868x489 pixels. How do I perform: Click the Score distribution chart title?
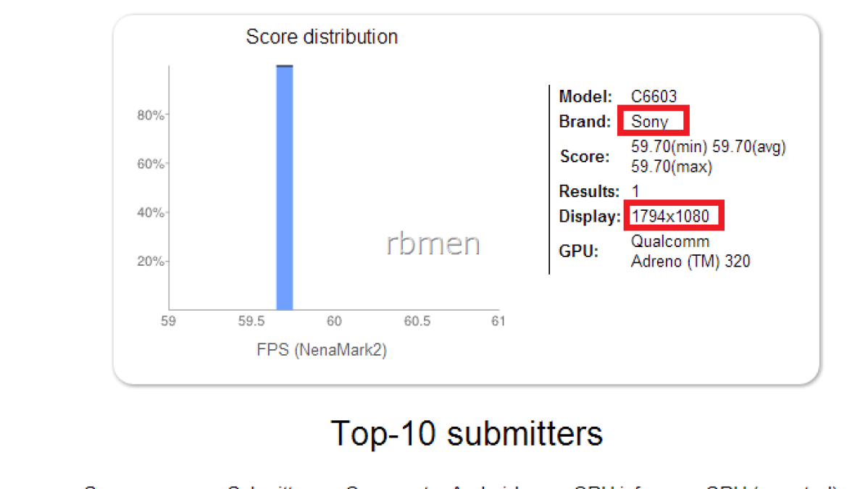coord(322,37)
